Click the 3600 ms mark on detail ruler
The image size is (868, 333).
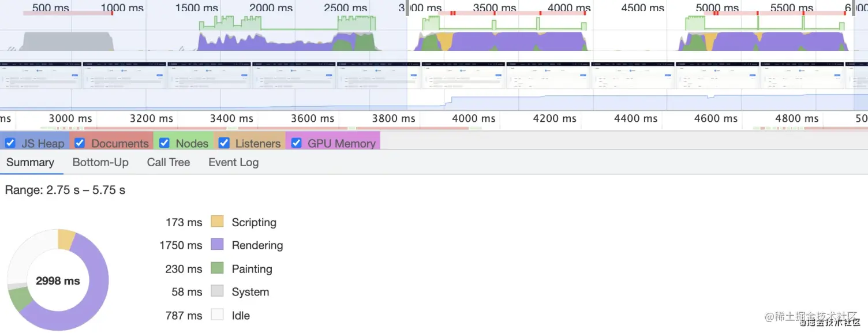pos(312,118)
